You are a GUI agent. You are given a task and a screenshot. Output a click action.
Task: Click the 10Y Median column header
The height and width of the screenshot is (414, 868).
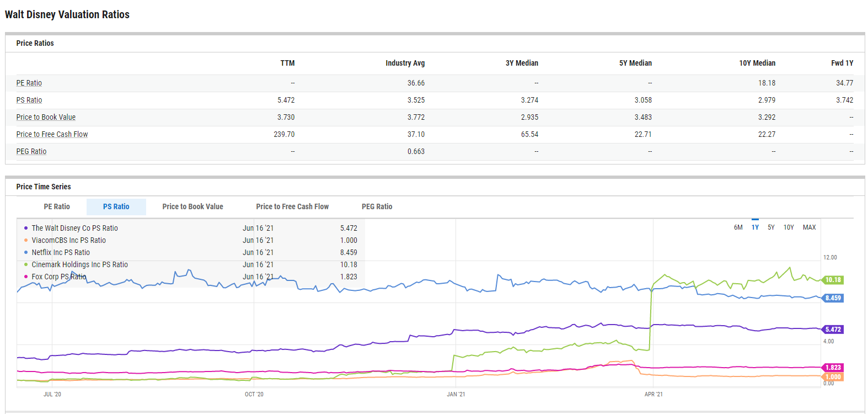pyautogui.click(x=757, y=63)
